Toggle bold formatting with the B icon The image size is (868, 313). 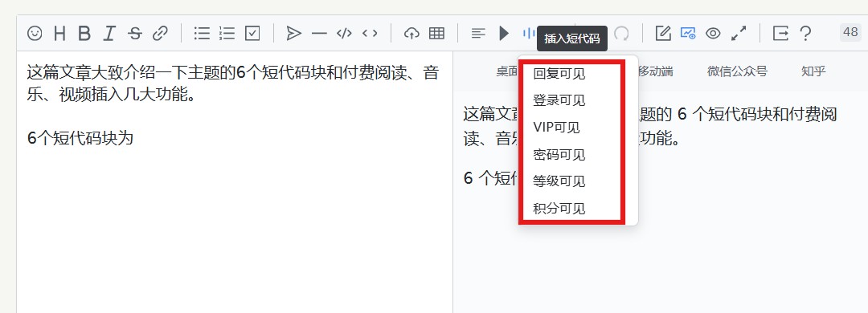84,34
